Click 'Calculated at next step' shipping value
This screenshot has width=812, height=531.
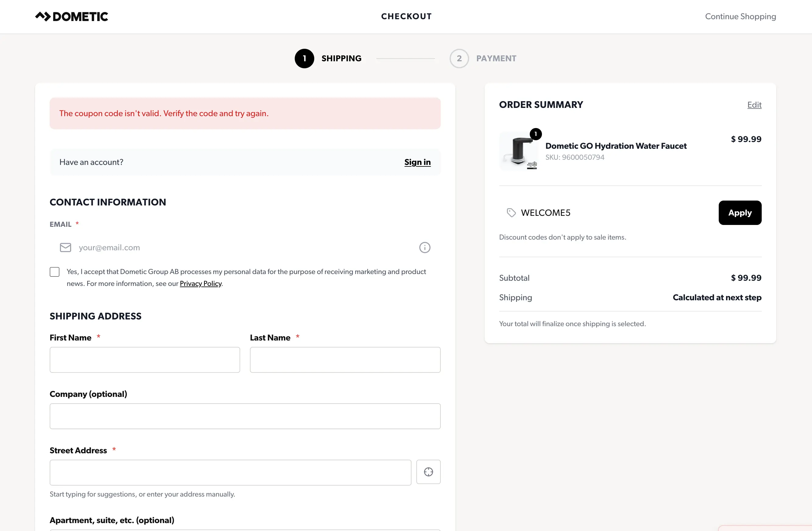point(717,298)
